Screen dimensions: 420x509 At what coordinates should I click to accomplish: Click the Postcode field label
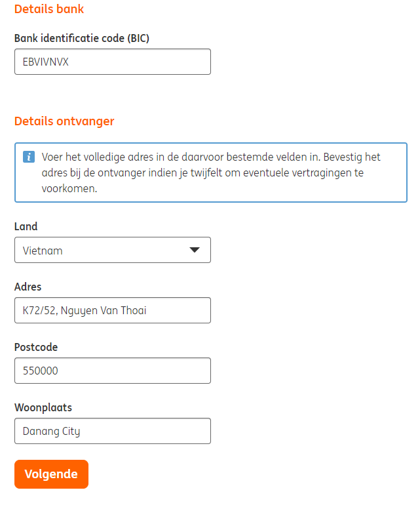[36, 347]
